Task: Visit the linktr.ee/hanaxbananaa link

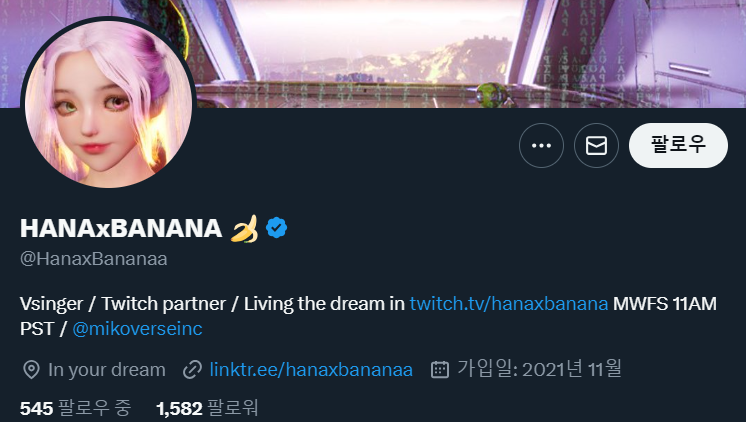Action: [311, 369]
